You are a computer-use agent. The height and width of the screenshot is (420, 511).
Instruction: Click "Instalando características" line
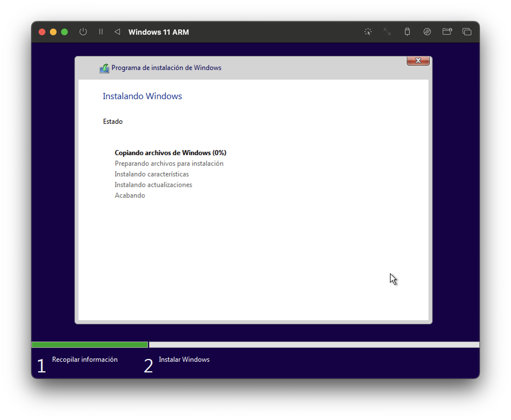coord(152,174)
